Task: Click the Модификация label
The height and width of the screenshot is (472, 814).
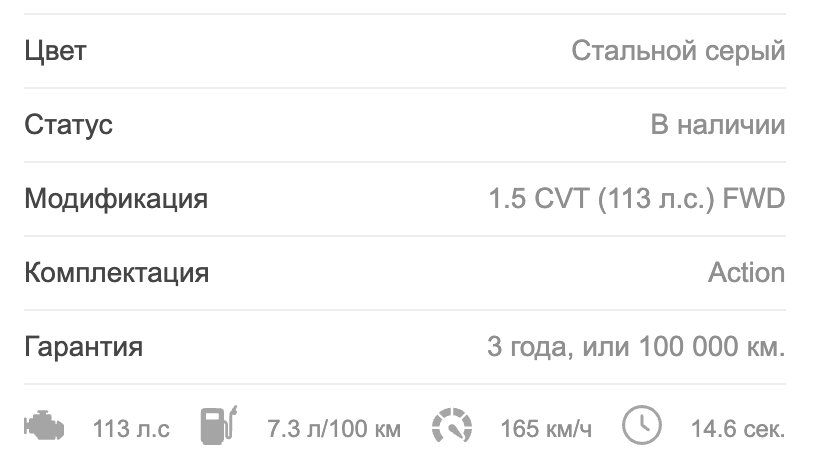Action: pyautogui.click(x=116, y=199)
